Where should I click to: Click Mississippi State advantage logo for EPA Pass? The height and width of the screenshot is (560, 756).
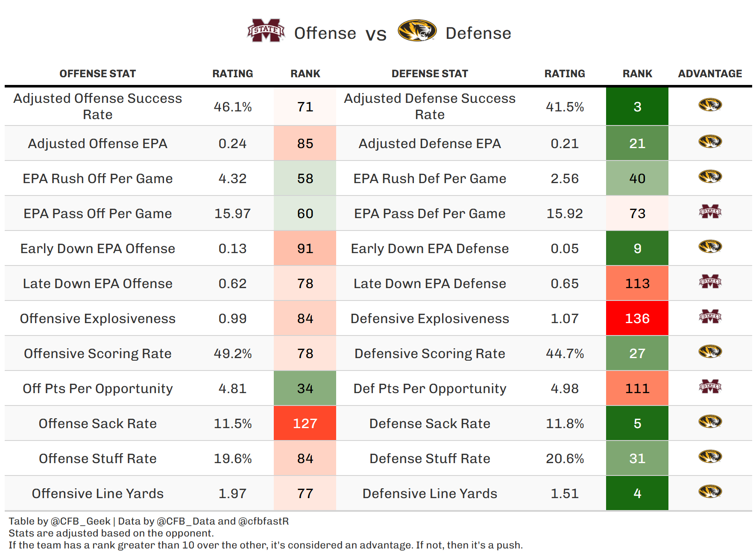[710, 212]
